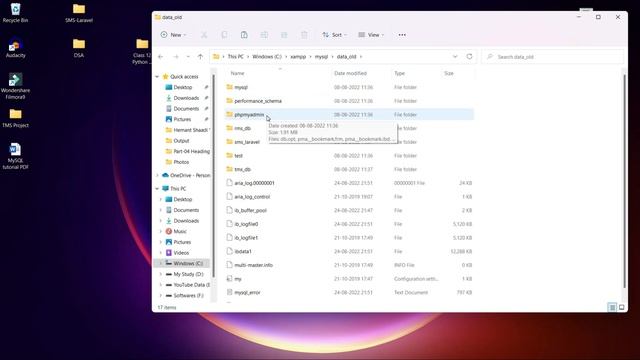Go forward with the right arrow
This screenshot has width=640, height=360.
coord(176,57)
